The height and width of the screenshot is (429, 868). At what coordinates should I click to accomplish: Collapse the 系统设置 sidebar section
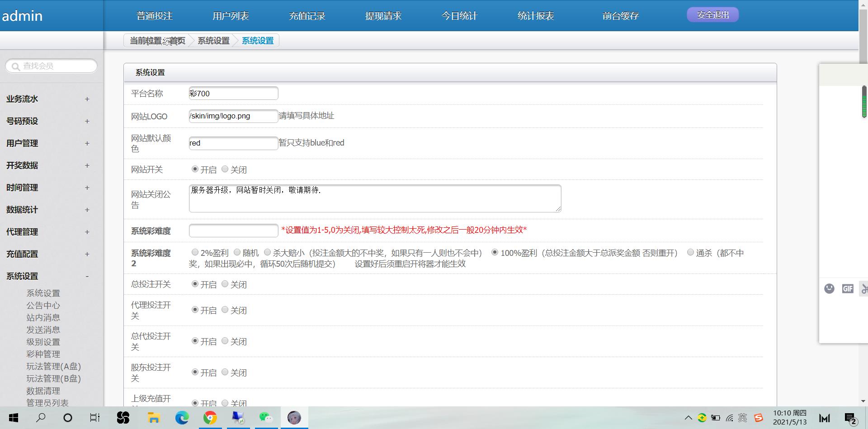pyautogui.click(x=87, y=276)
